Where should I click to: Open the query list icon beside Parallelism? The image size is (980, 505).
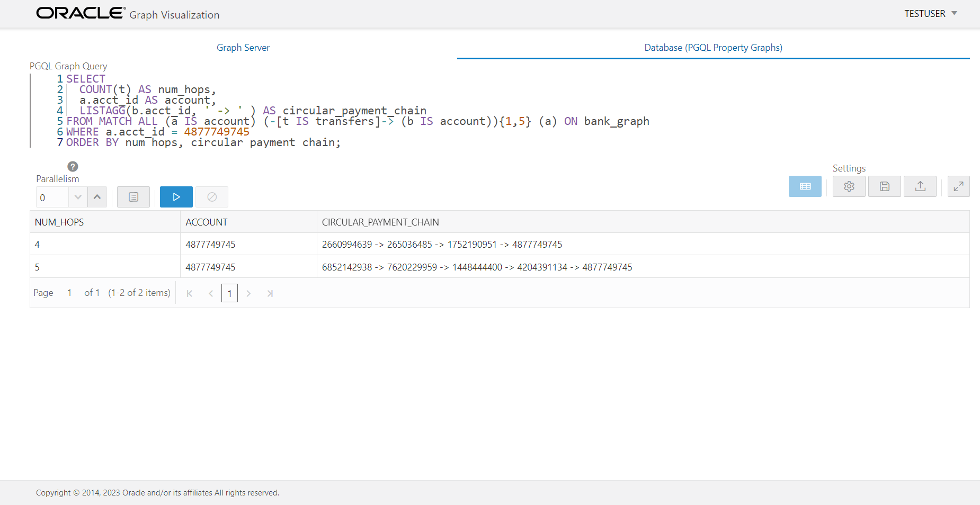[133, 196]
